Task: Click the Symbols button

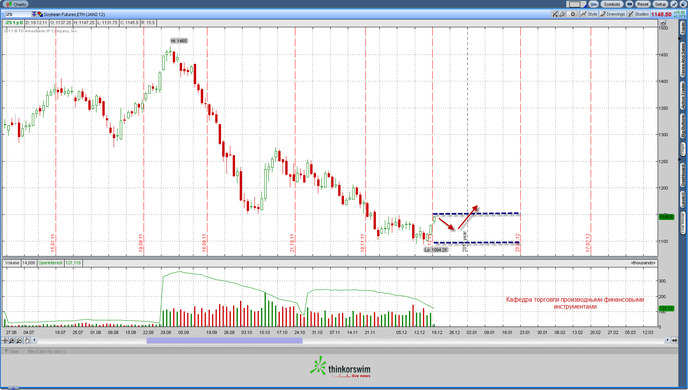Action: (612, 4)
